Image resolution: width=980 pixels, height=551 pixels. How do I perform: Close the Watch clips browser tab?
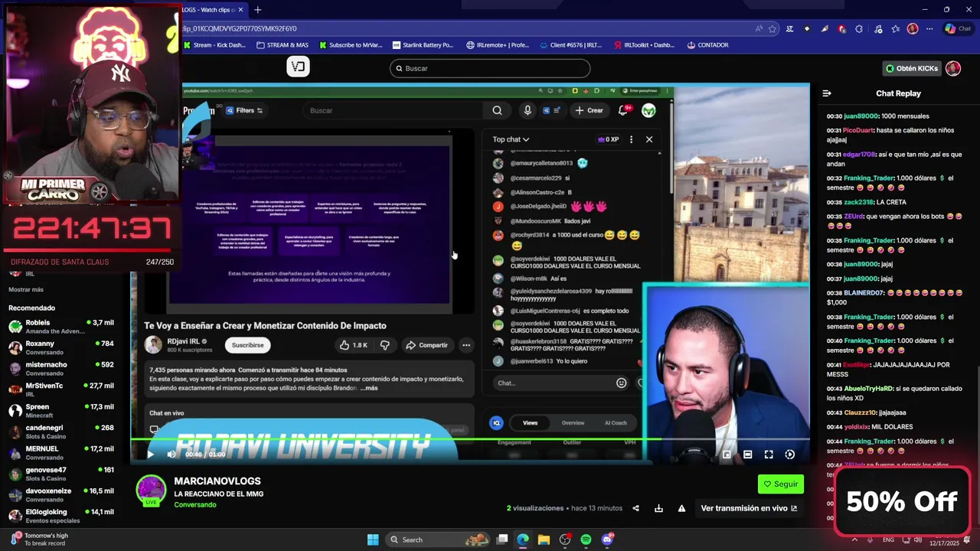tap(240, 10)
